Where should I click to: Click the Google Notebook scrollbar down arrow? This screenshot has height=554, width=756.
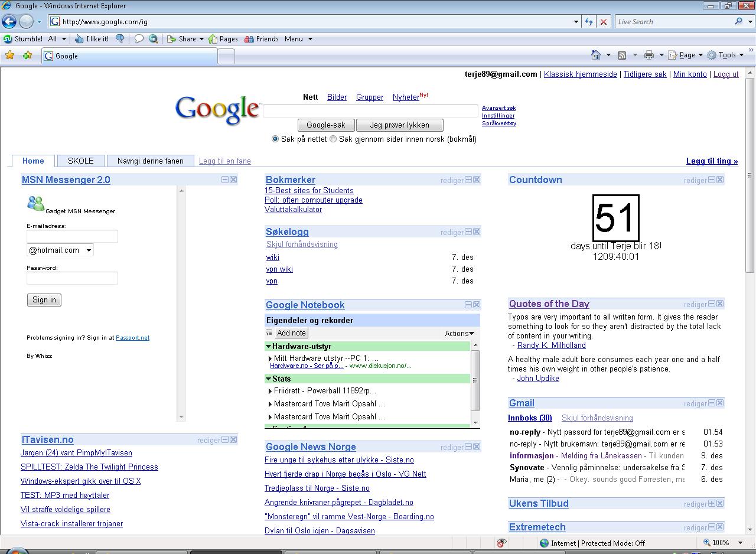(475, 423)
